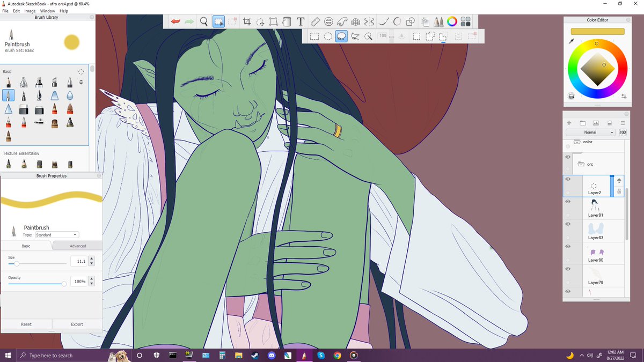Select the Text tool
This screenshot has height=362, width=644.
click(301, 22)
